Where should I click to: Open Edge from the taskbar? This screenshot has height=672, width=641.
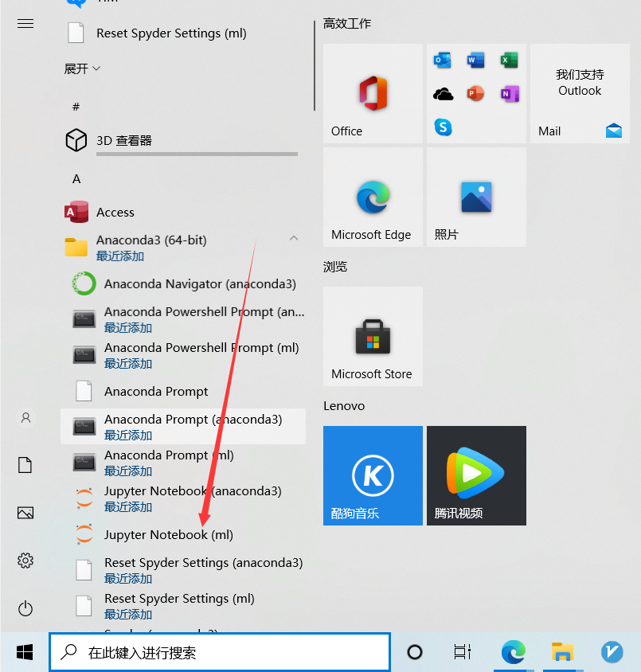point(514,652)
